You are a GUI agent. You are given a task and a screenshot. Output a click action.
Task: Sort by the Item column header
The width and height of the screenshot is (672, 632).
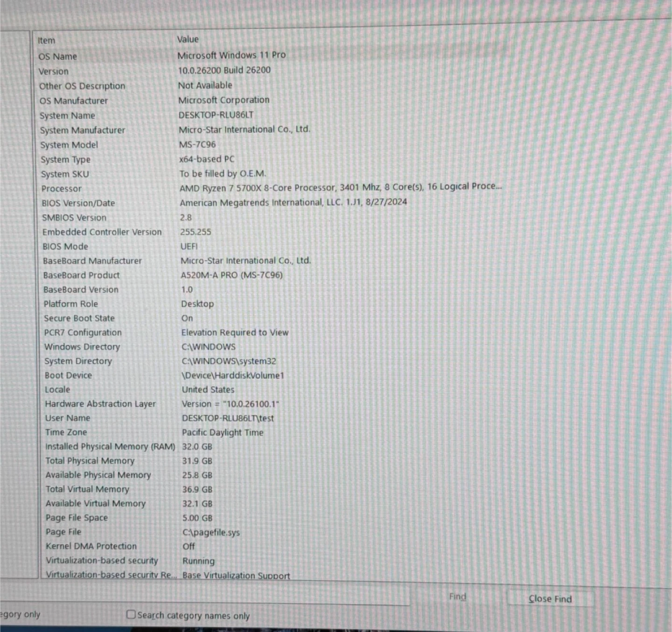tap(47, 41)
